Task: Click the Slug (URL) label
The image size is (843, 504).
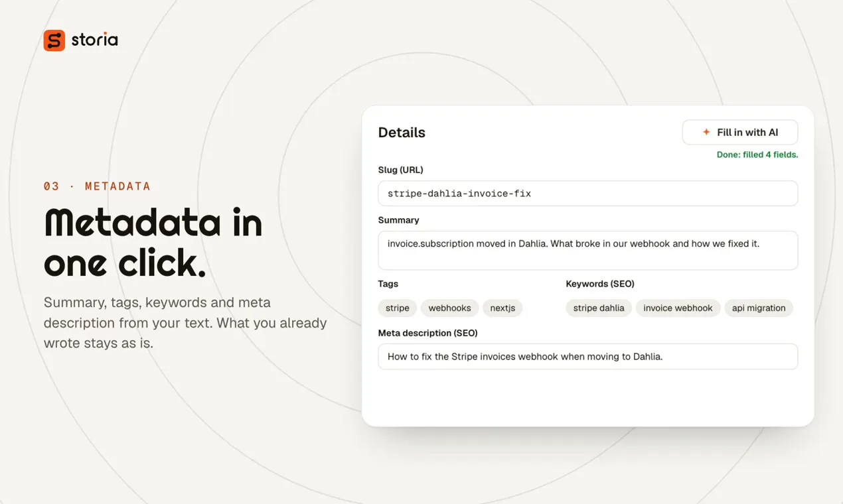Action: (400, 170)
